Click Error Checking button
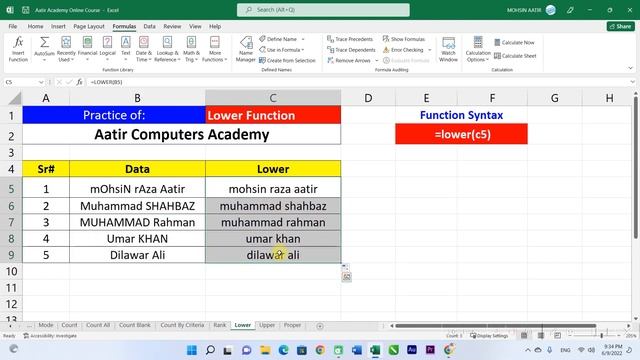This screenshot has width=640, height=360. (404, 50)
